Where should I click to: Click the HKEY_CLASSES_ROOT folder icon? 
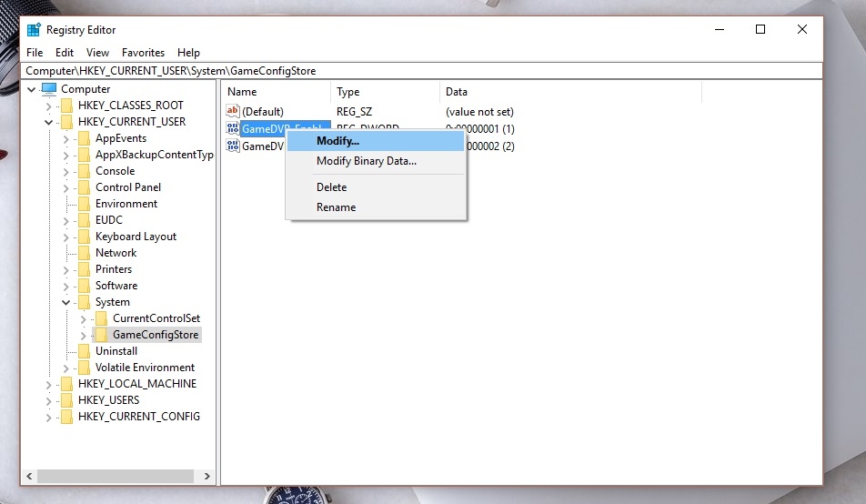(x=66, y=105)
